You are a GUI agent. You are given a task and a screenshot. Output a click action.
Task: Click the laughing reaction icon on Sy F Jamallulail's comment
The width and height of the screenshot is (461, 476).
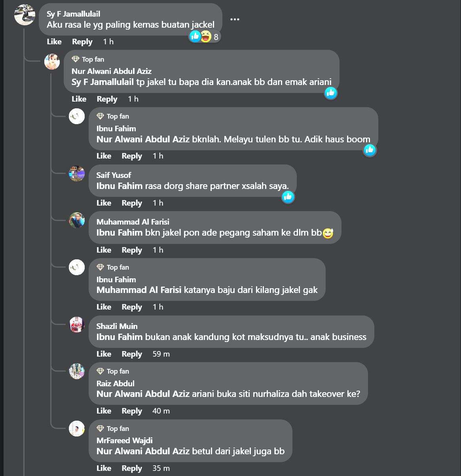click(x=205, y=36)
